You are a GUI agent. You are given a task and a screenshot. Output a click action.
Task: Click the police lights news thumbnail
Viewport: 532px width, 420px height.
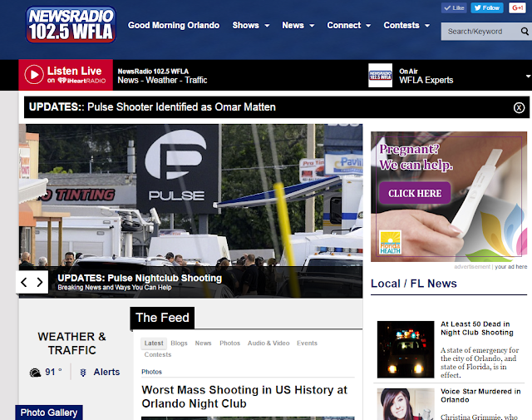click(x=406, y=349)
